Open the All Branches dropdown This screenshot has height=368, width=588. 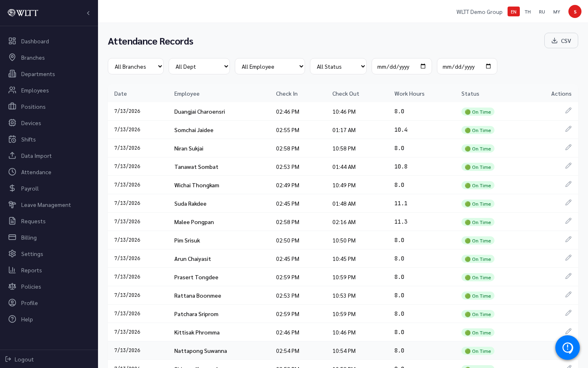(136, 66)
